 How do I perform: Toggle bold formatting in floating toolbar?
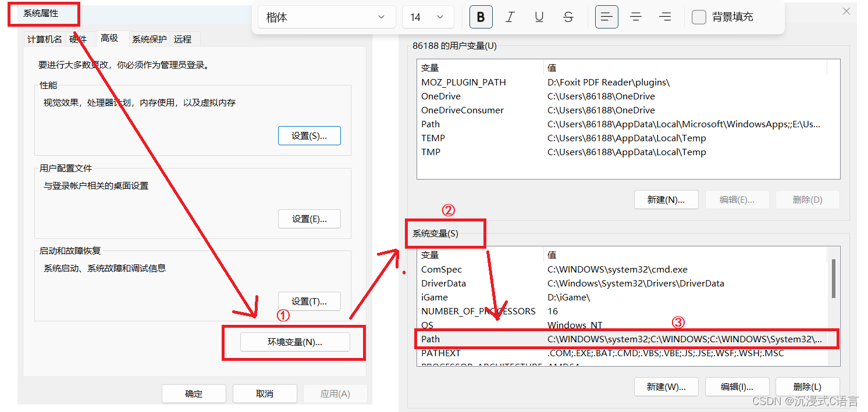(481, 17)
